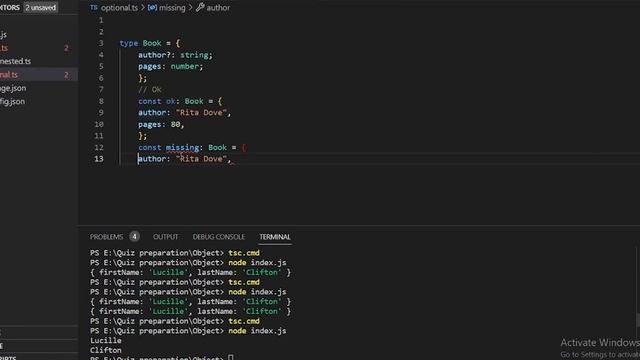Open the file ending in ge.json
The height and width of the screenshot is (360, 640).
[13, 88]
